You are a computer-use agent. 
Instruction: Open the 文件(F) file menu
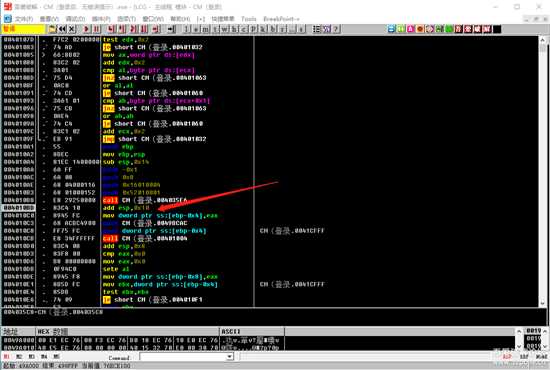pyautogui.click(x=24, y=19)
